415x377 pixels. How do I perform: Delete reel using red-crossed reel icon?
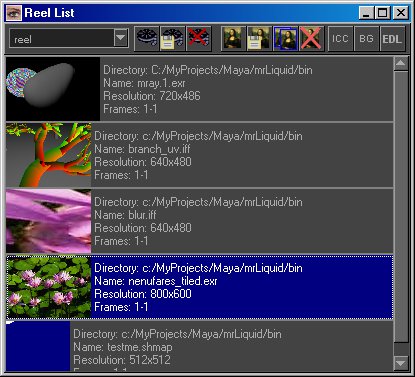pos(199,39)
